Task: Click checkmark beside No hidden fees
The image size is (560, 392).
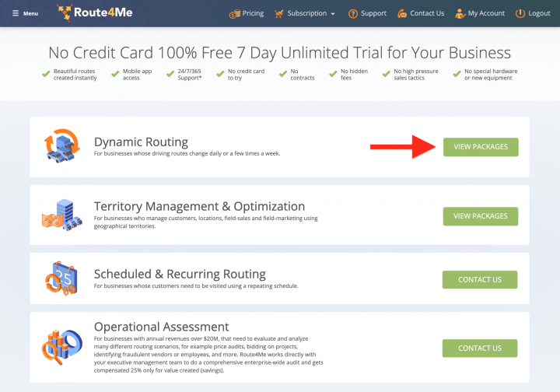Action: click(333, 74)
